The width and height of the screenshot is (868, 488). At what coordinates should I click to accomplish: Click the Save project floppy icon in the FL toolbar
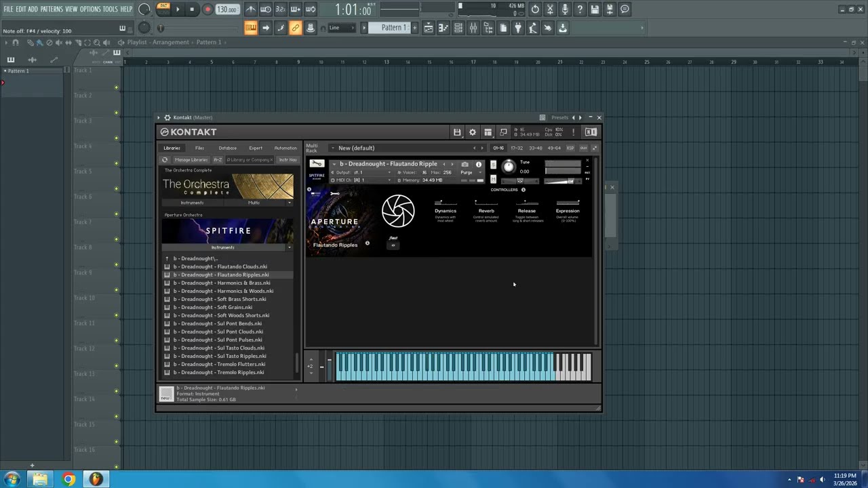(x=595, y=9)
